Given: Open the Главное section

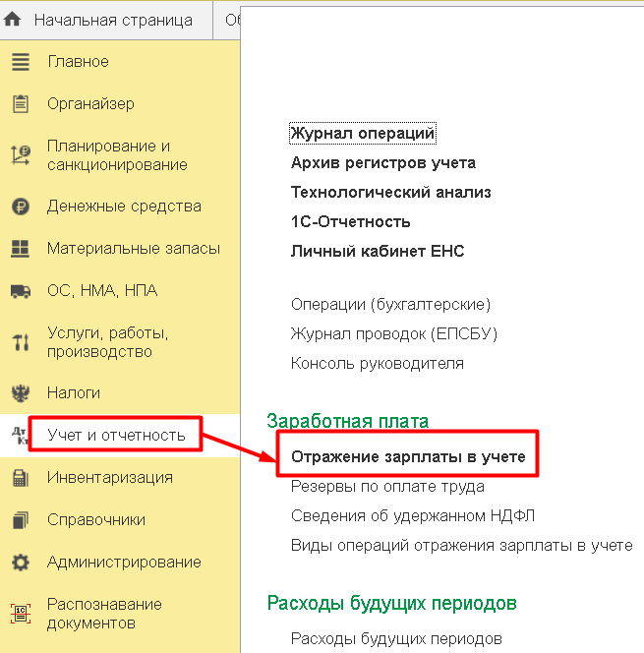Looking at the screenshot, I should [78, 62].
